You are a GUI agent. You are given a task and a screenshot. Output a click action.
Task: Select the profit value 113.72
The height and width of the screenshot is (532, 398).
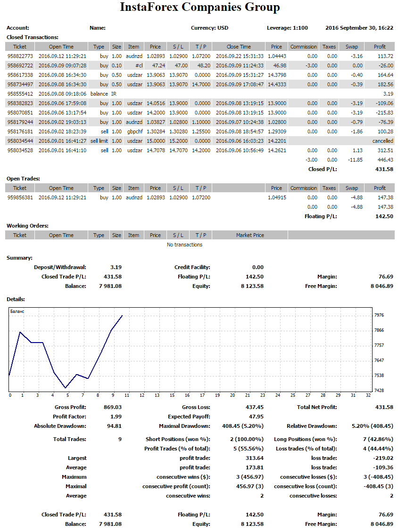385,56
